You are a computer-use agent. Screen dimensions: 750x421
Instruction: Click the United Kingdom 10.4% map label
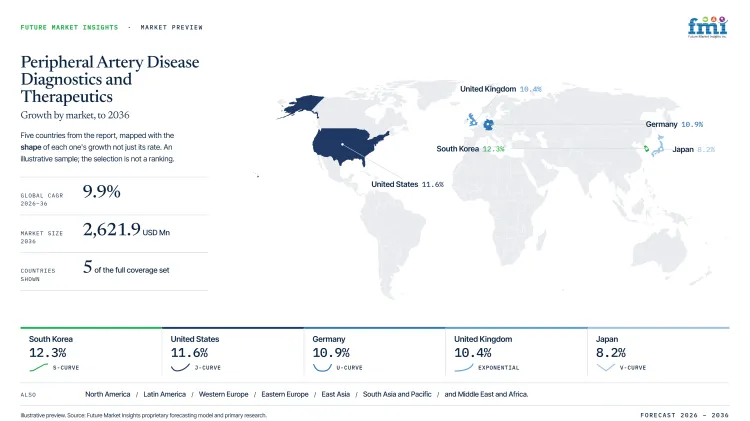500,89
